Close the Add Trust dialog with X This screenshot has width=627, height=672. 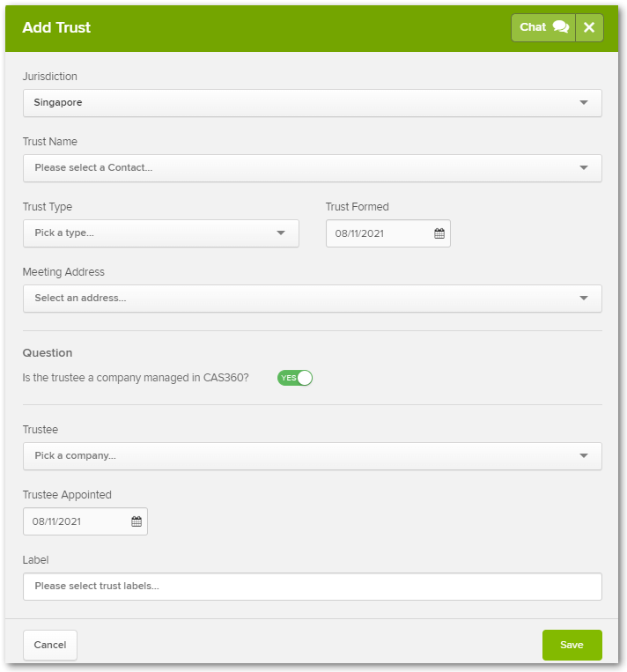(589, 27)
